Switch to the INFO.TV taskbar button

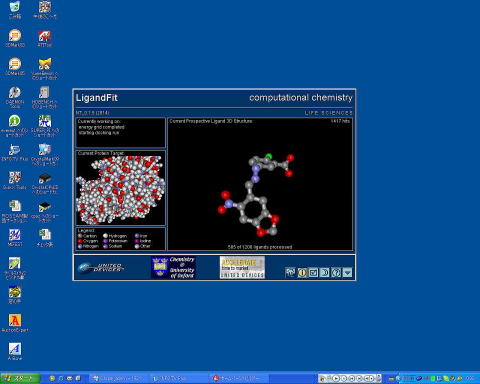click(x=179, y=378)
